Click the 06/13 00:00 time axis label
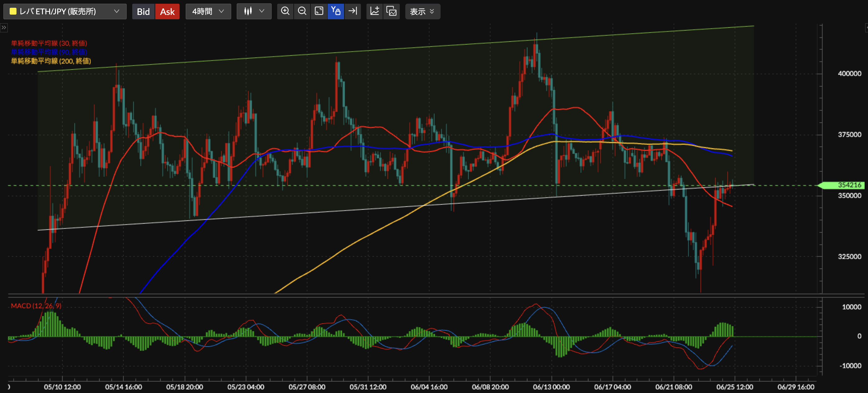868x393 pixels. tap(551, 387)
